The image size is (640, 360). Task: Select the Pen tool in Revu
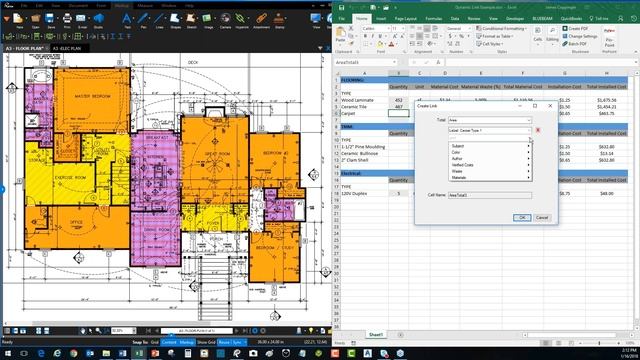[143, 18]
